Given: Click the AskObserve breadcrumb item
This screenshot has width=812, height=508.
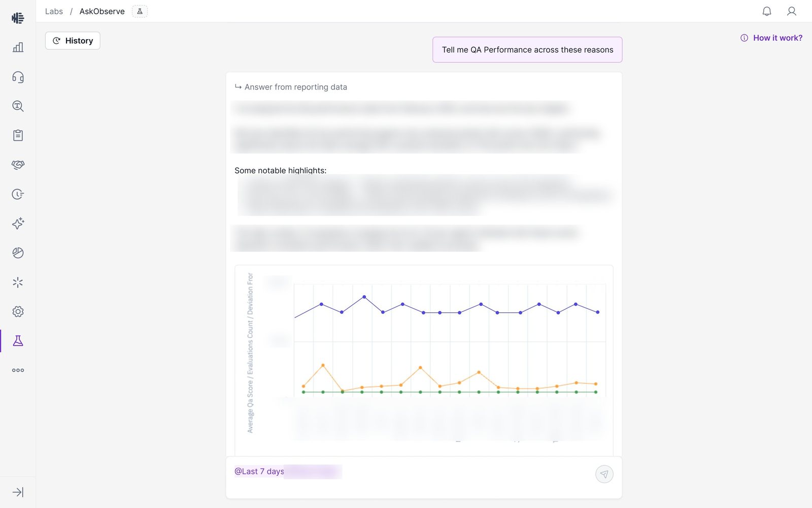Looking at the screenshot, I should (102, 11).
